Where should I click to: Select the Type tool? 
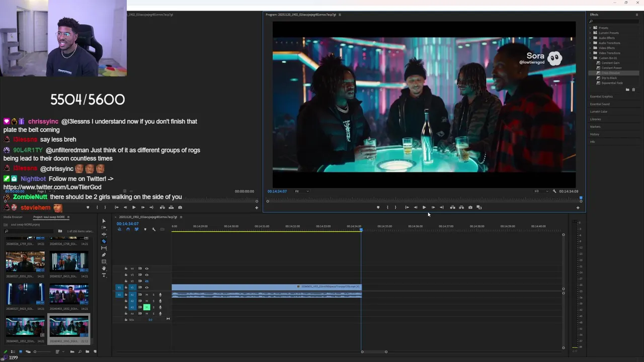pyautogui.click(x=104, y=275)
